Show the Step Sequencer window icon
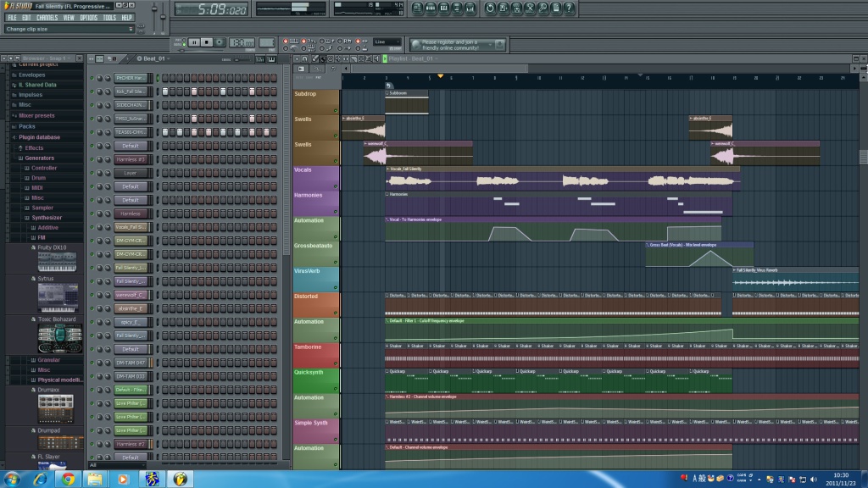 click(431, 8)
